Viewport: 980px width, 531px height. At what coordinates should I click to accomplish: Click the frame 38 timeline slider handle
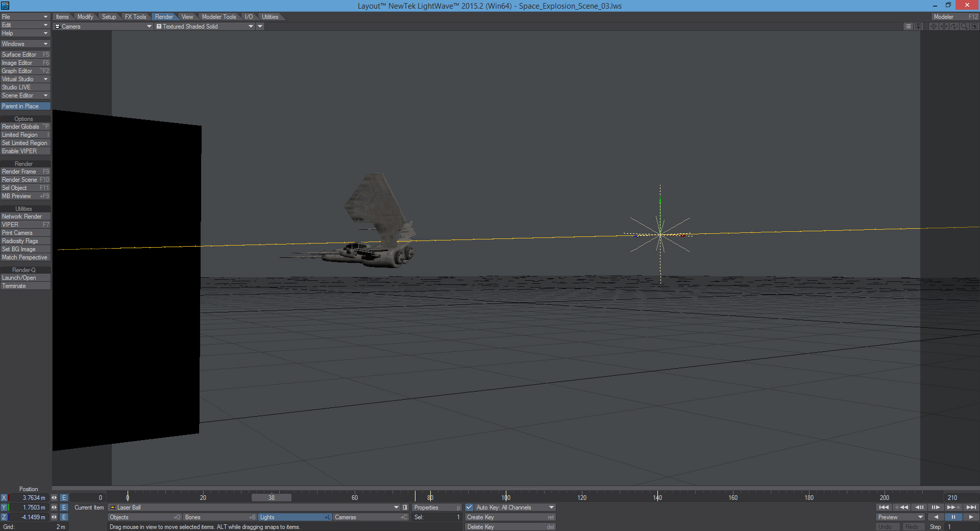[x=272, y=497]
